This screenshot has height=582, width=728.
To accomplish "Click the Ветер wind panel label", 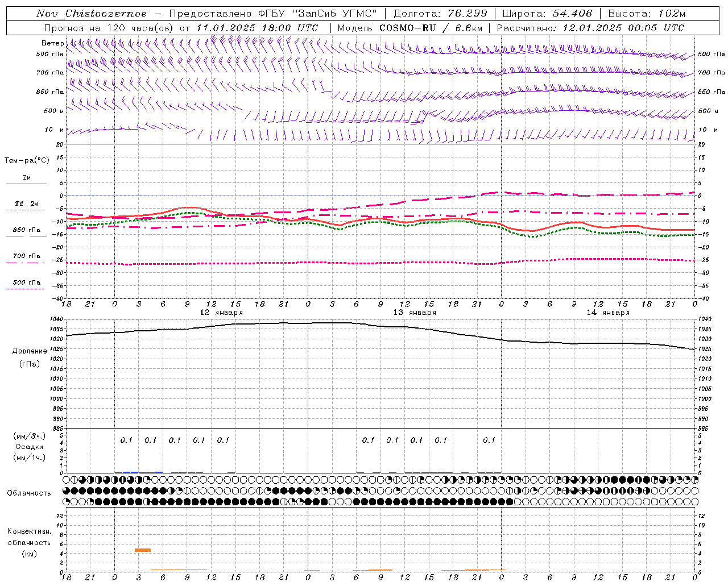I will coord(52,43).
